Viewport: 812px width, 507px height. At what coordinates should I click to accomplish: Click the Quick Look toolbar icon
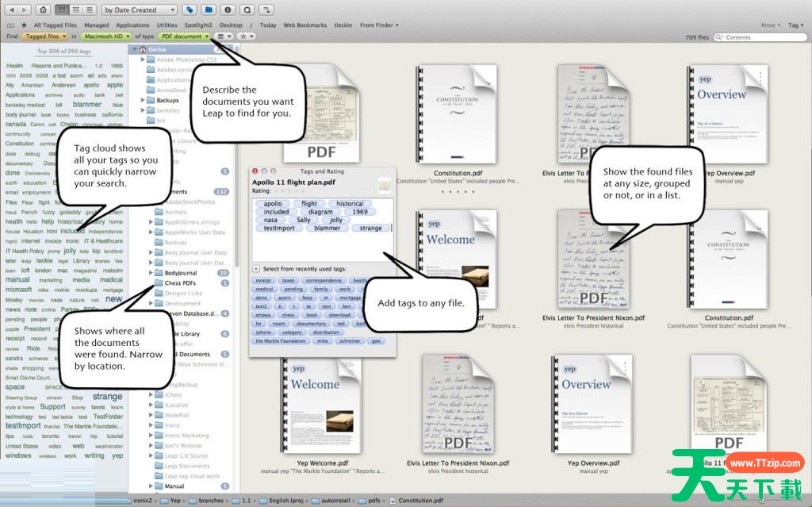pyautogui.click(x=247, y=10)
